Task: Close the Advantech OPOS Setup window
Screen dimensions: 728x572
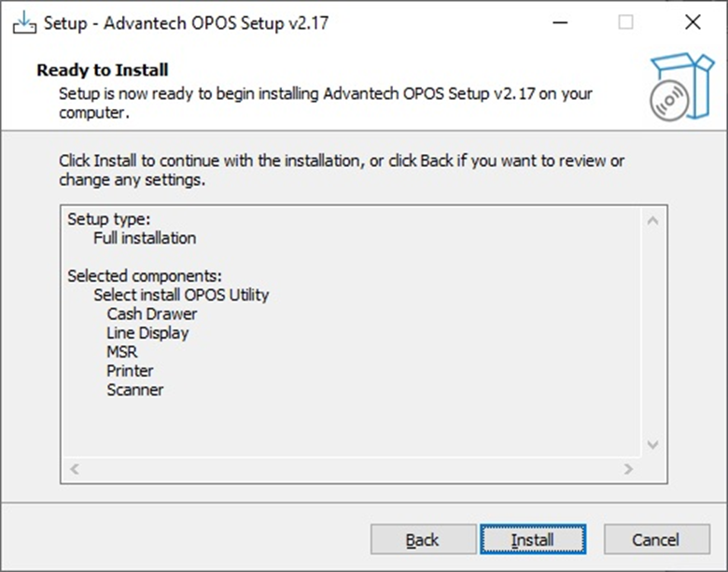Action: 692,22
